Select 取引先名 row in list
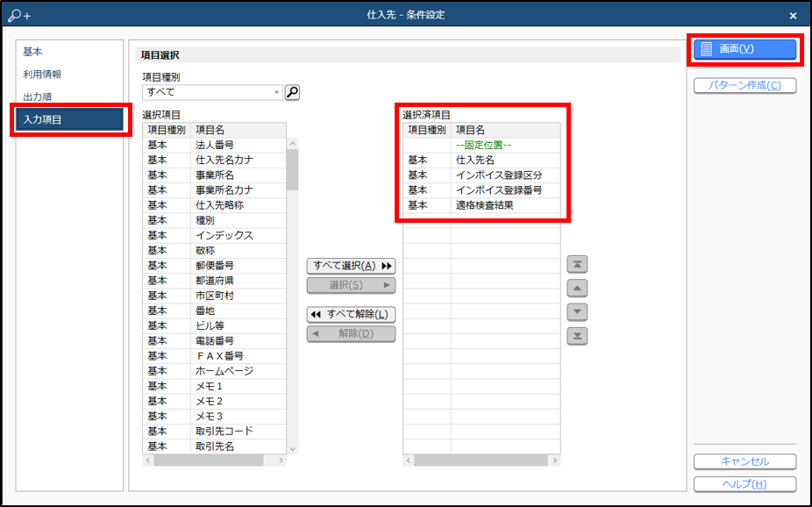 pos(214,446)
